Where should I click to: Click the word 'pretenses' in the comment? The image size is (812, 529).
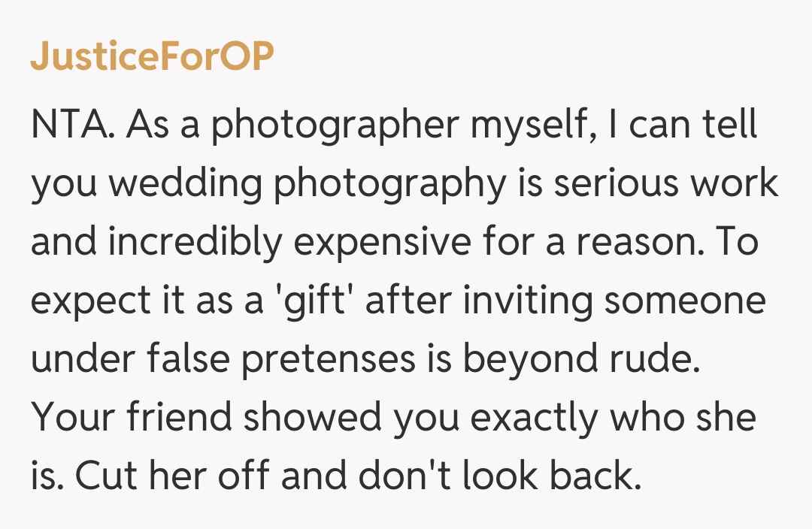(x=326, y=360)
